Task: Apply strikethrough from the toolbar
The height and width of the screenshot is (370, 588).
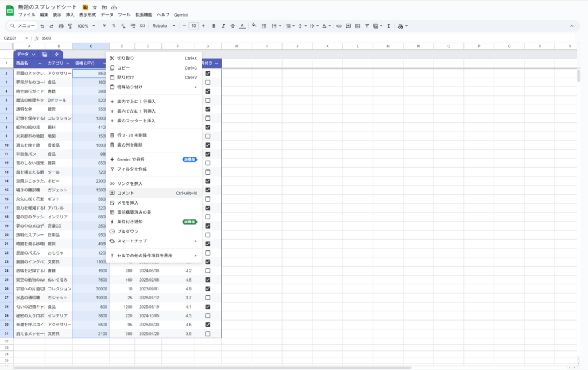Action: (234, 26)
